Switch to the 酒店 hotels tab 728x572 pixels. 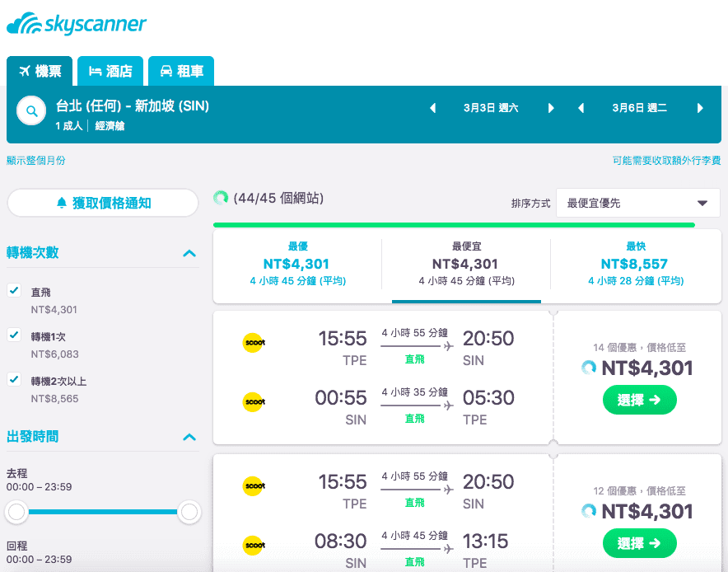coord(110,71)
